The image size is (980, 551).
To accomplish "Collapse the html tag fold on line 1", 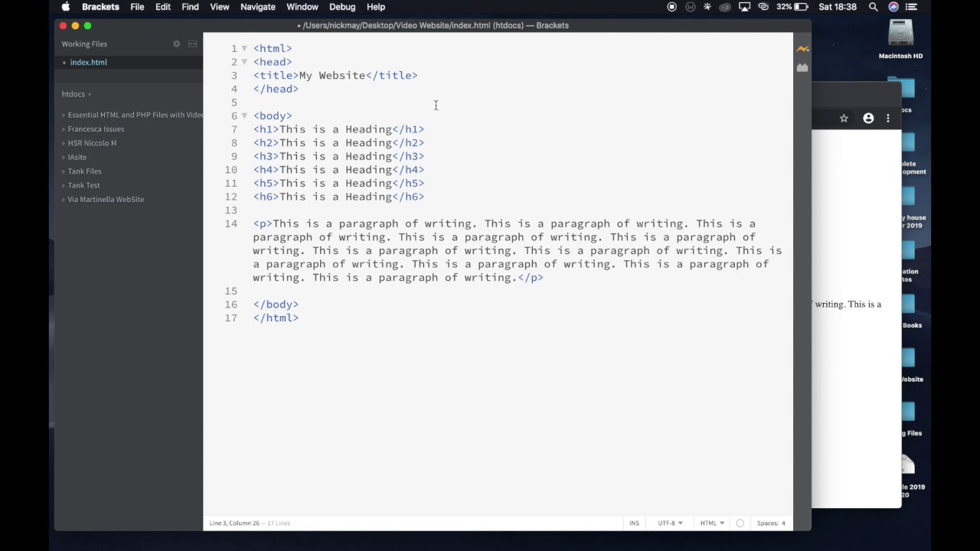I will (x=244, y=48).
